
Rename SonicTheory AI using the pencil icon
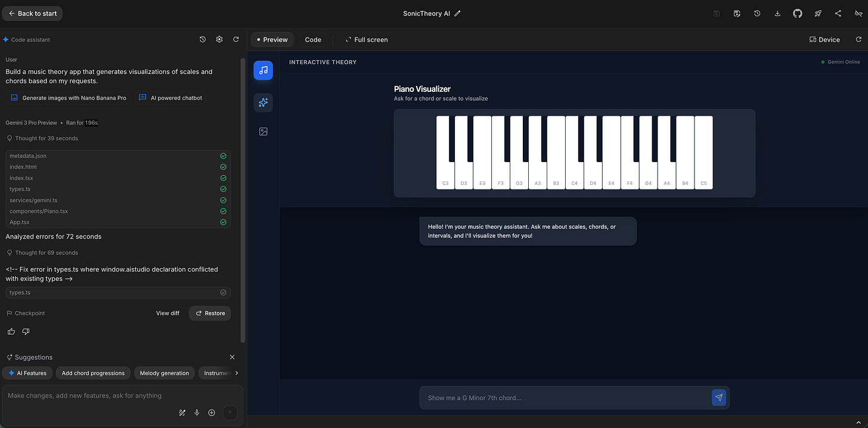[x=457, y=13]
